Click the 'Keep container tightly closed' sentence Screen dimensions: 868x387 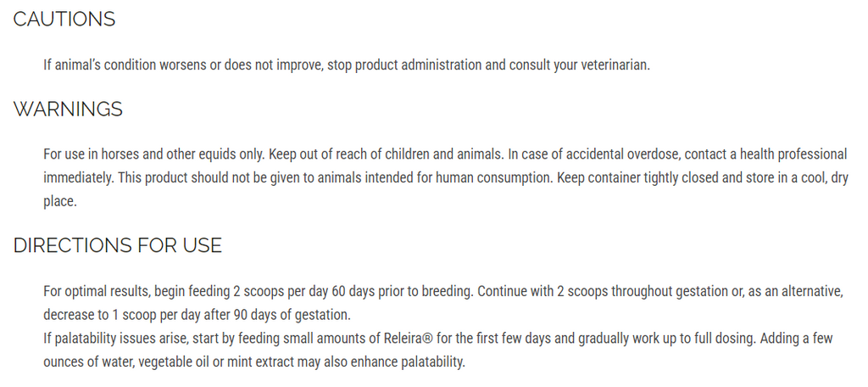coord(703,178)
